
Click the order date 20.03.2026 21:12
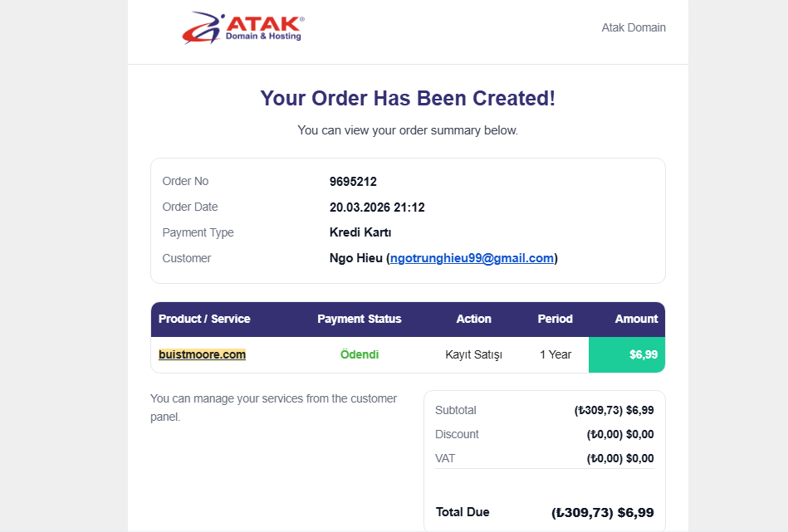click(377, 207)
